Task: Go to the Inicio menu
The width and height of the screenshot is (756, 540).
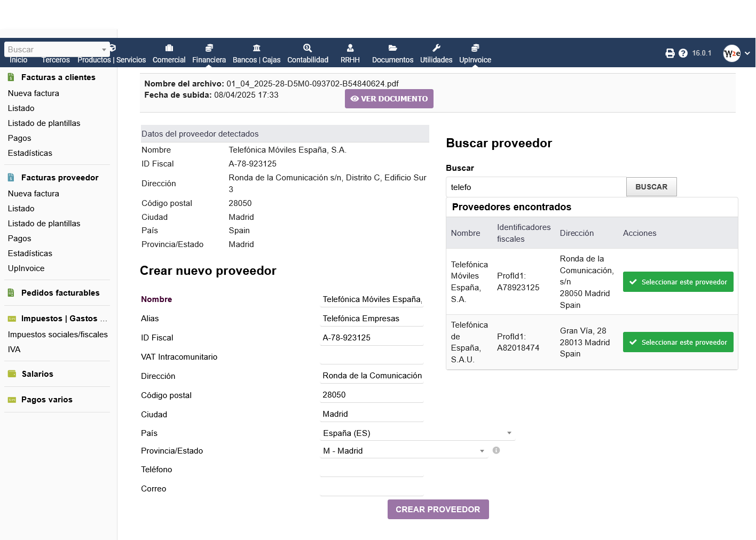Action: (19, 60)
